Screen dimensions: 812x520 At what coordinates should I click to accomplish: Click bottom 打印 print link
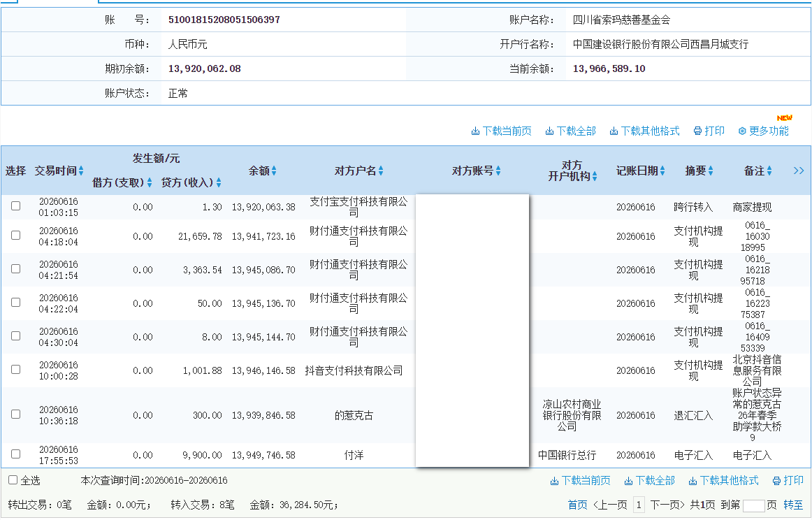[788, 481]
